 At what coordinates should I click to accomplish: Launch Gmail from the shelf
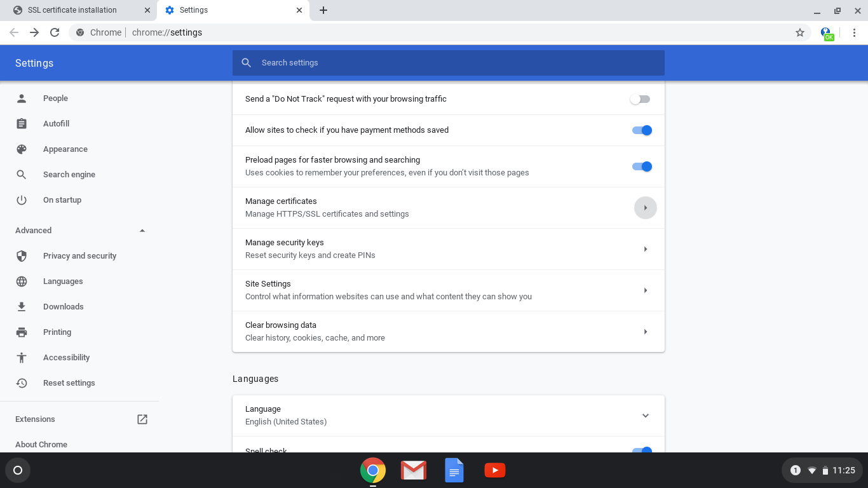[x=413, y=470]
